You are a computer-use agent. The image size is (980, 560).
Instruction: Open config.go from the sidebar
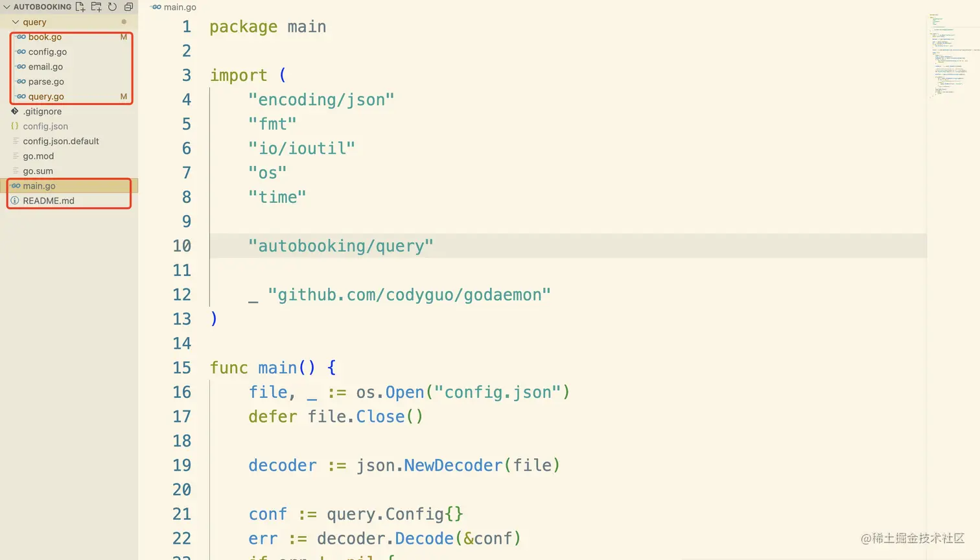(x=45, y=52)
